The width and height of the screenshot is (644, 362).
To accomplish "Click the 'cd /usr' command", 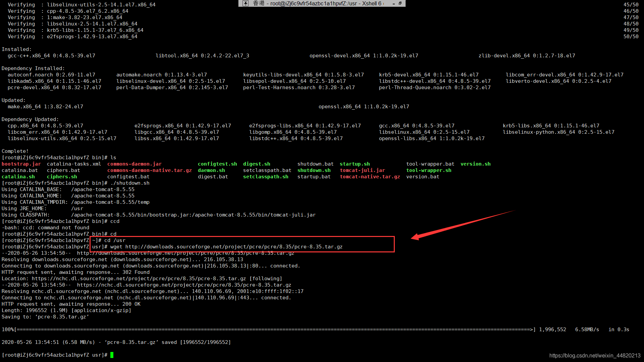I will [x=115, y=240].
